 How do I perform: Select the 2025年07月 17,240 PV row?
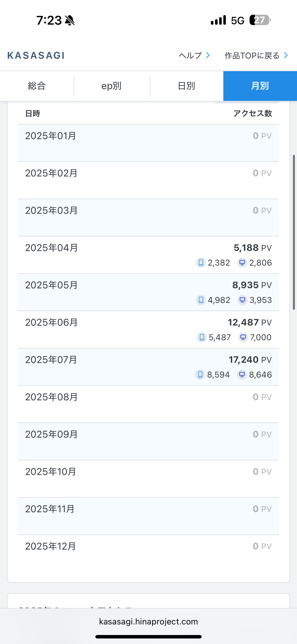click(148, 367)
